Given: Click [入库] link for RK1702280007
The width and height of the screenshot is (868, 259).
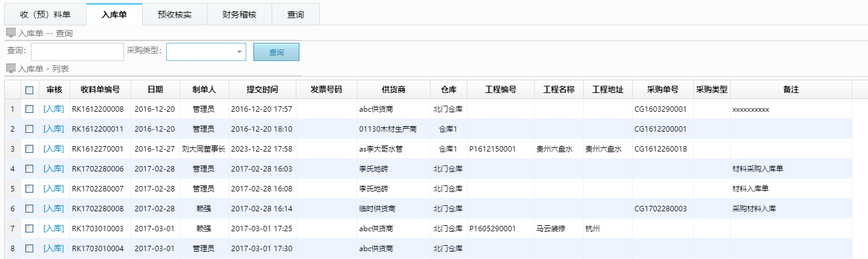Looking at the screenshot, I should click(53, 189).
